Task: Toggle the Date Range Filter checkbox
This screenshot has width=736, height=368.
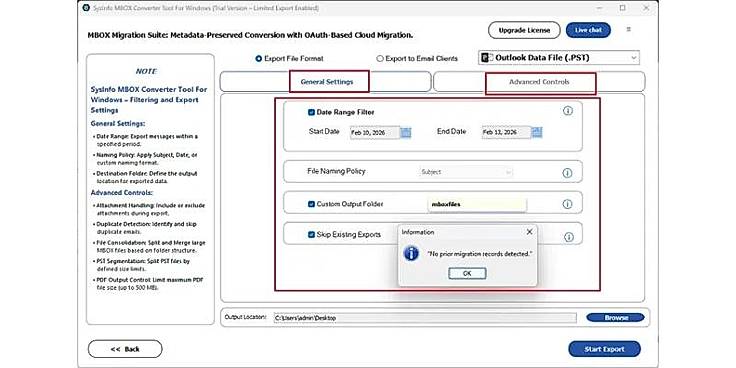Action: click(311, 113)
